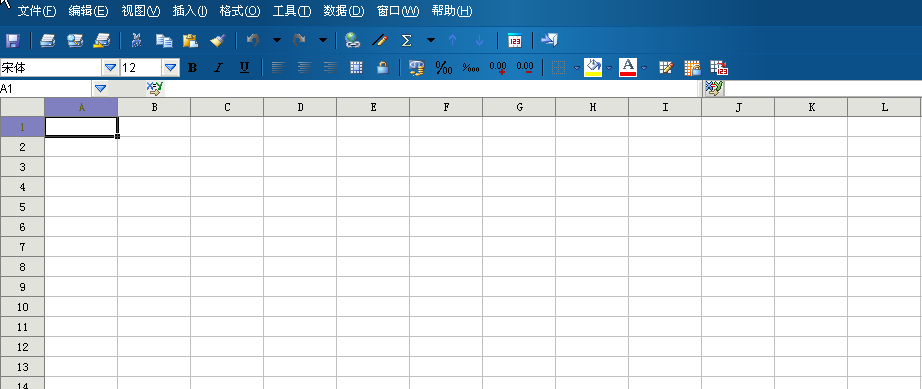
Task: Expand the borders style dropdown arrow
Action: click(x=577, y=68)
